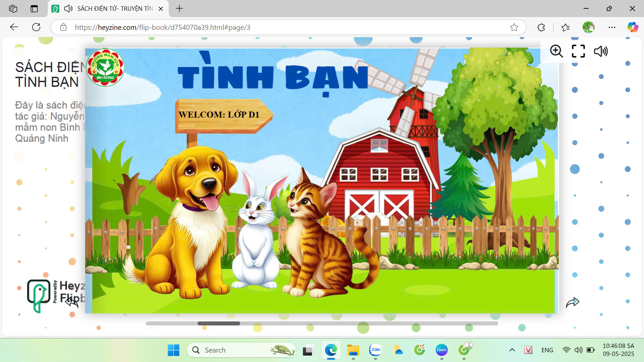Screen dimensions: 644x362
Task: Mute the flipbook sound speaker icon
Action: click(600, 51)
